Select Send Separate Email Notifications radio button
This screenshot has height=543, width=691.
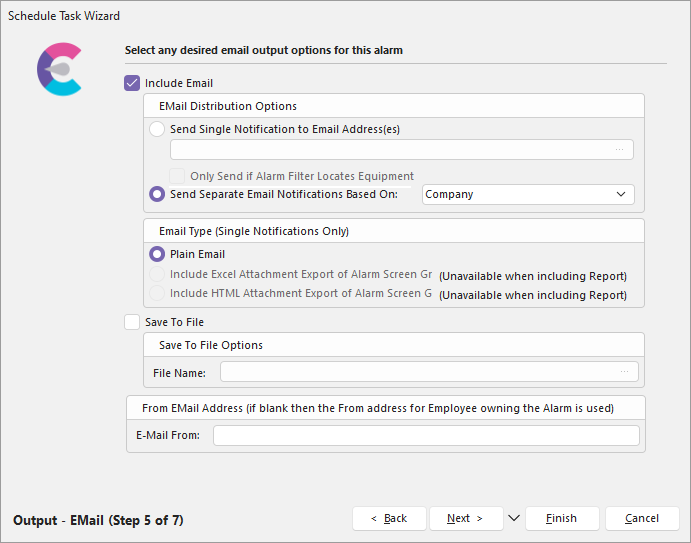pos(157,194)
